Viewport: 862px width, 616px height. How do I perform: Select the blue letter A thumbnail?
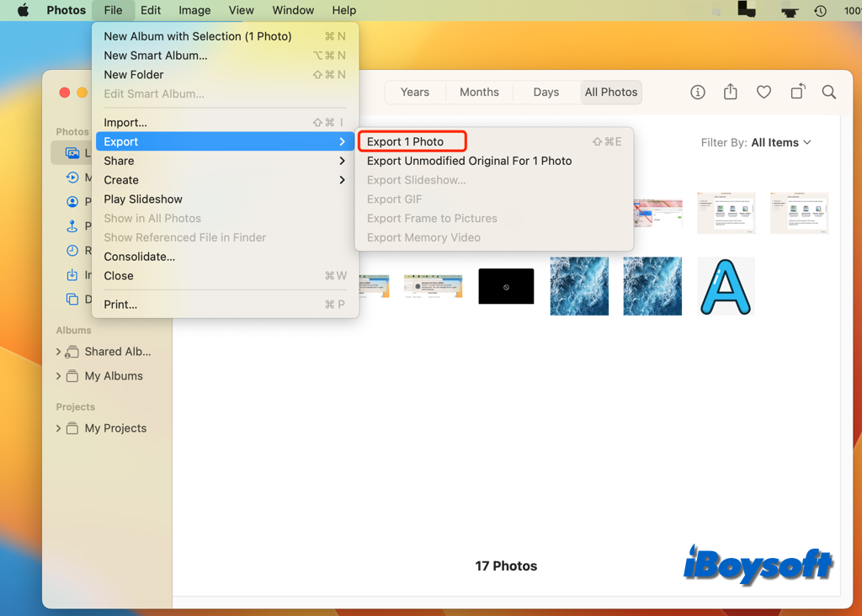pyautogui.click(x=726, y=286)
